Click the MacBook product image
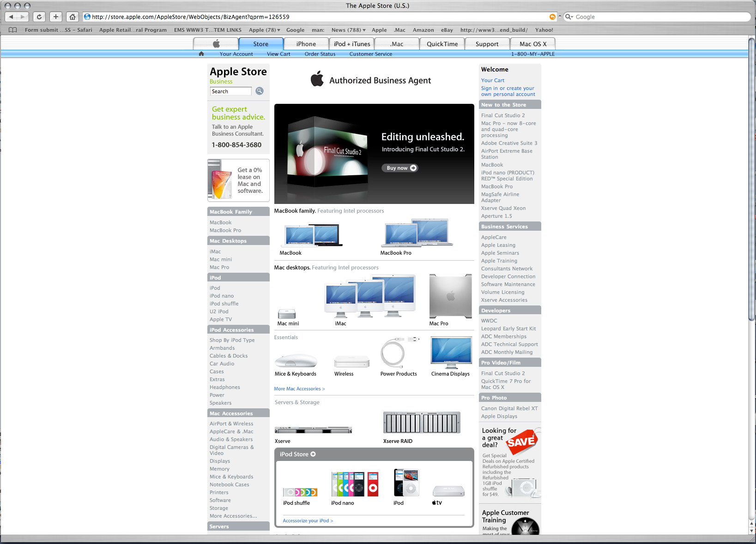The image size is (756, 544). [x=312, y=235]
